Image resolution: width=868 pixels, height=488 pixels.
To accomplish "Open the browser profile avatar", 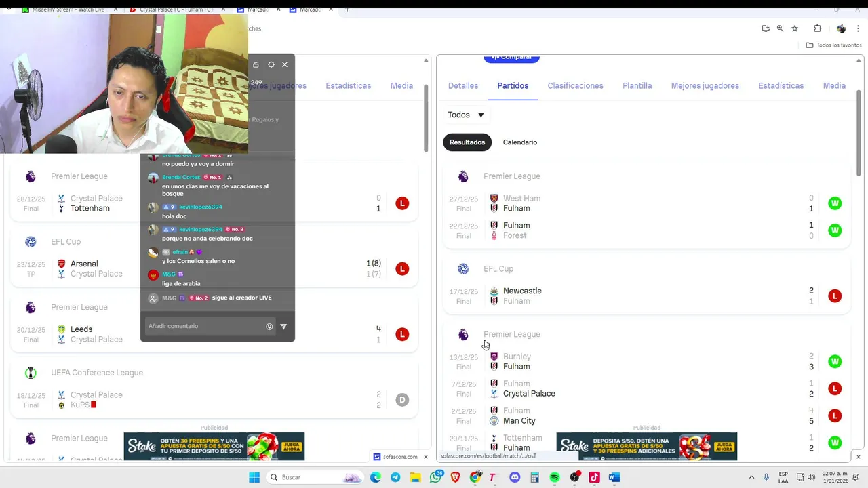I will (x=842, y=28).
